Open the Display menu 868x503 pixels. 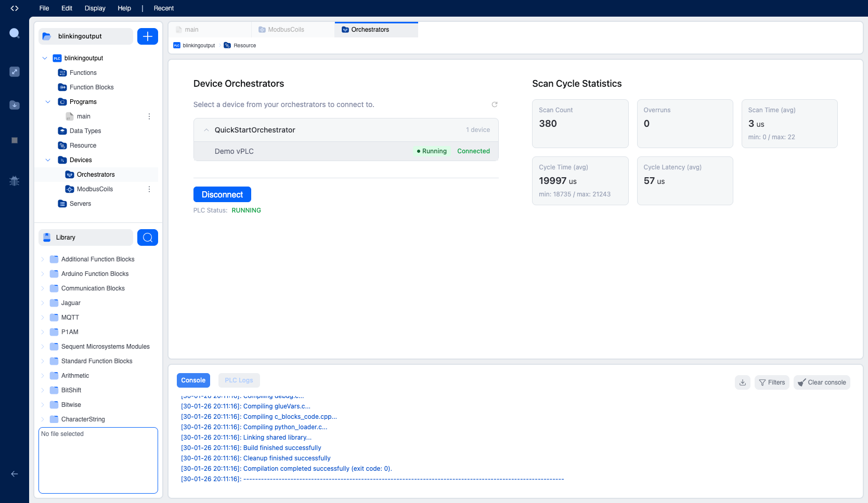(x=95, y=8)
